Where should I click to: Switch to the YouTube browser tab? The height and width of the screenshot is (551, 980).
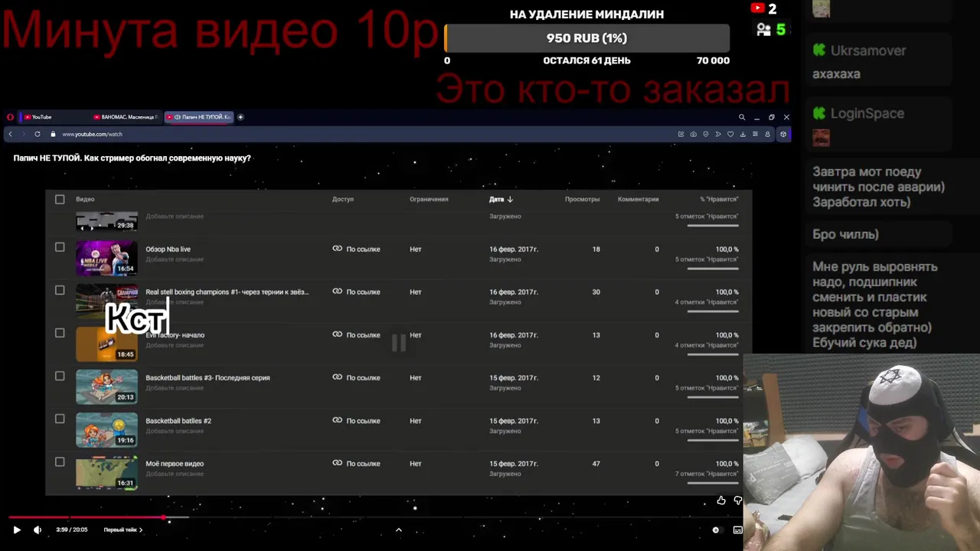tap(54, 117)
